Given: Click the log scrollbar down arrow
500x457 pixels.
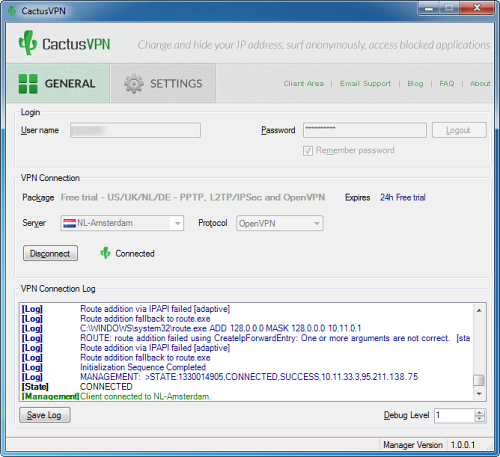Looking at the screenshot, I should tap(479, 394).
